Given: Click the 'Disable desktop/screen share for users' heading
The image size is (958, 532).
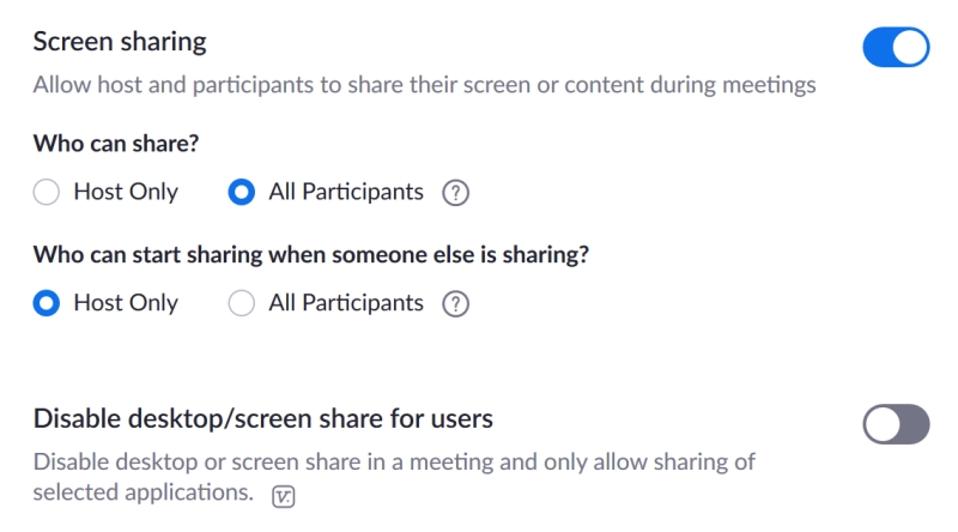Looking at the screenshot, I should pyautogui.click(x=263, y=418).
